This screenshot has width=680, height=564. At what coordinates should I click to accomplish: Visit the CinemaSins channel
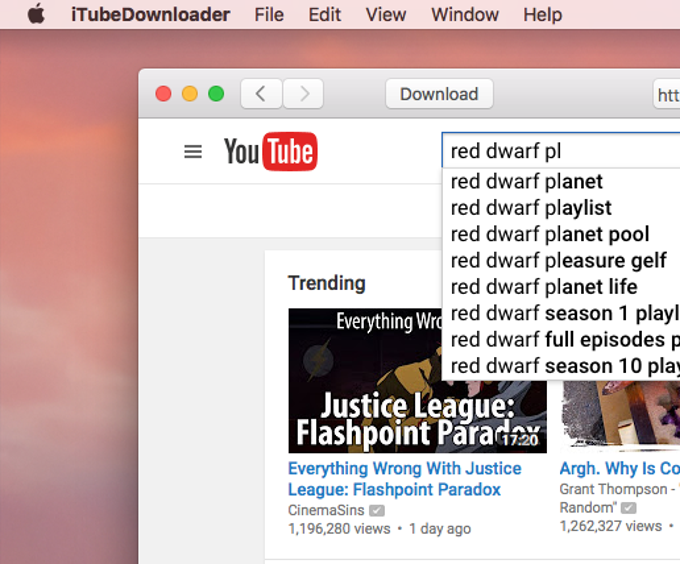[x=326, y=510]
